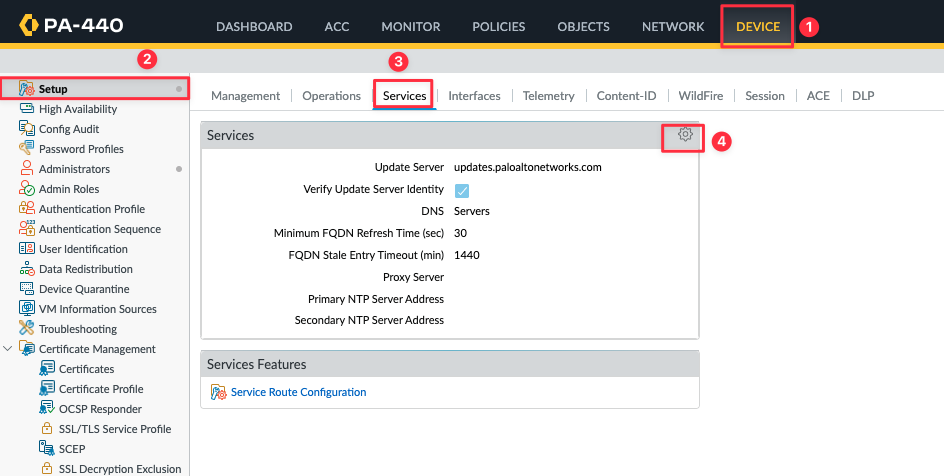Click the Certificates icon
Viewport: 944px width, 476px height.
pyautogui.click(x=47, y=368)
